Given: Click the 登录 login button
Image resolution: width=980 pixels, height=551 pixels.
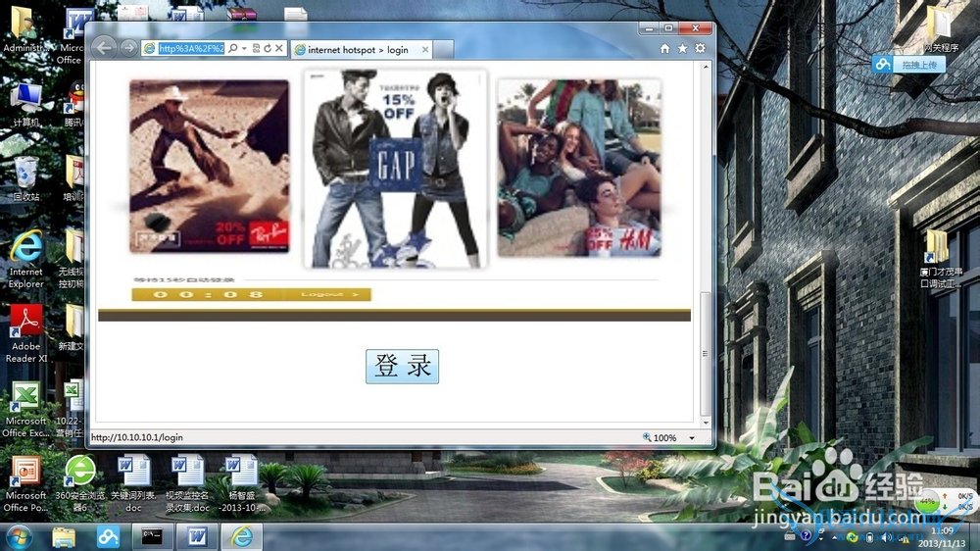Looking at the screenshot, I should (x=402, y=366).
